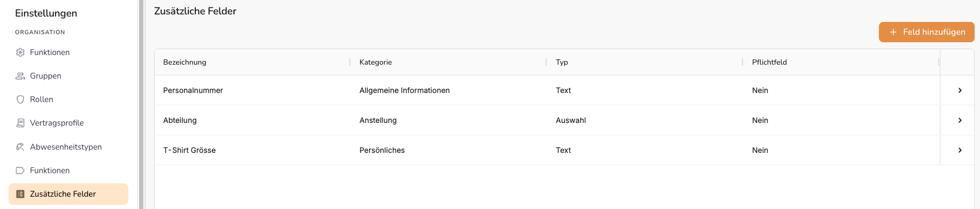
Task: Click the gear icon beside the first Funktionen
Action: coord(20,52)
